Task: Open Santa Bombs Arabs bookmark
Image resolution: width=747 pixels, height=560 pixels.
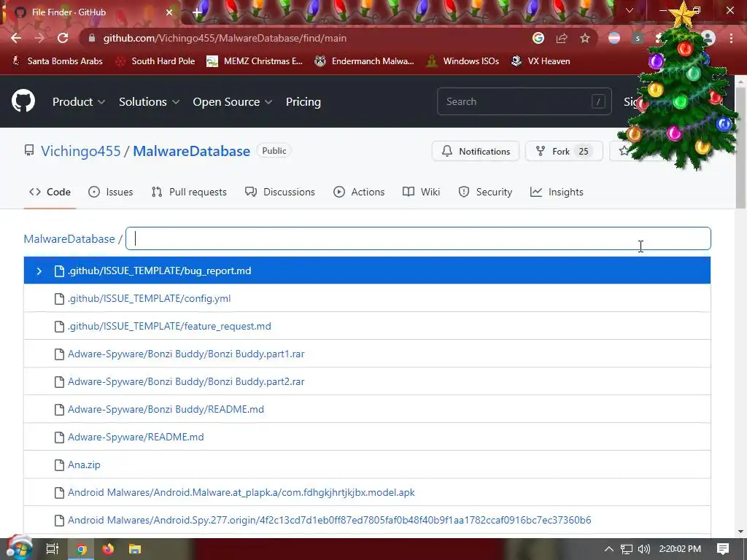Action: point(57,61)
